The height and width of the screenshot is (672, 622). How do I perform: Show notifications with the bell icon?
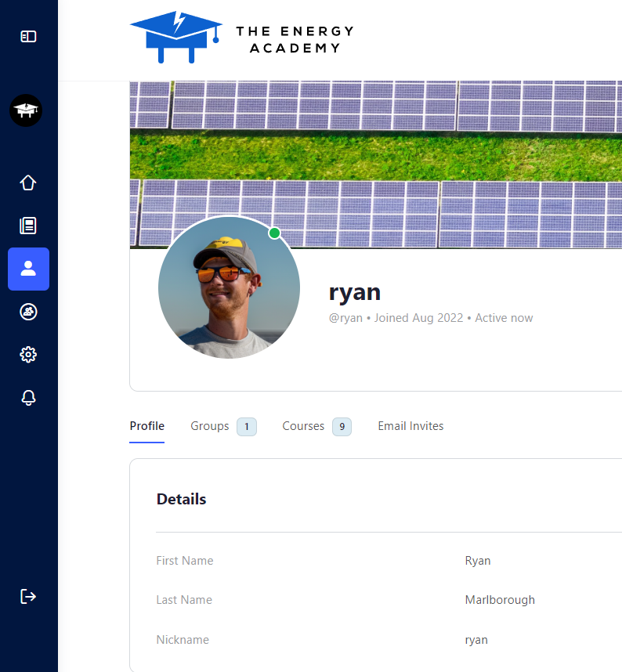[x=28, y=398]
